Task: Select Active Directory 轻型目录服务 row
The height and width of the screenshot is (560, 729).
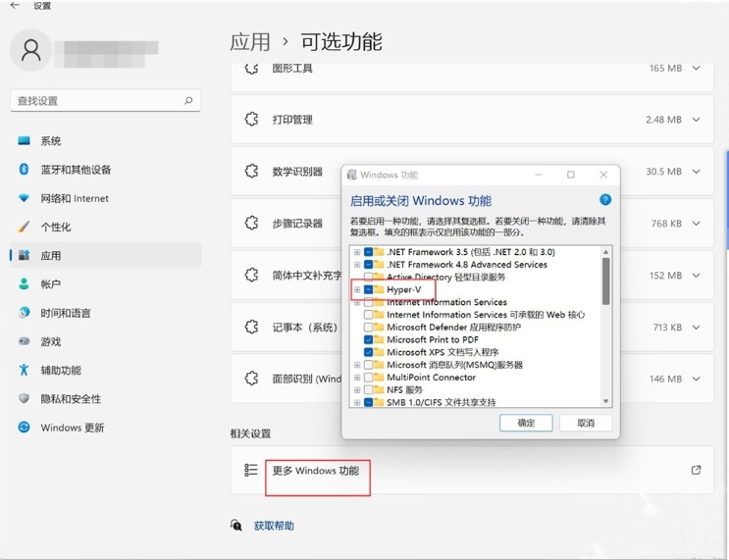Action: [x=445, y=278]
